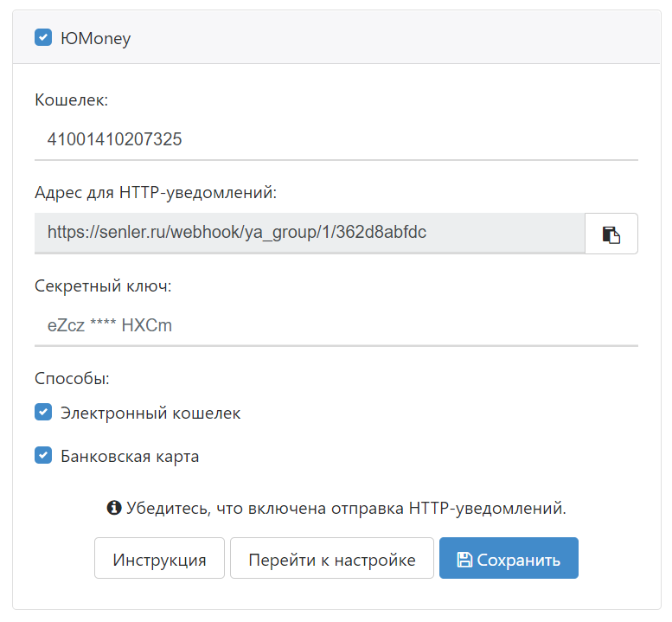Click the Способы: section label

pyautogui.click(x=73, y=379)
